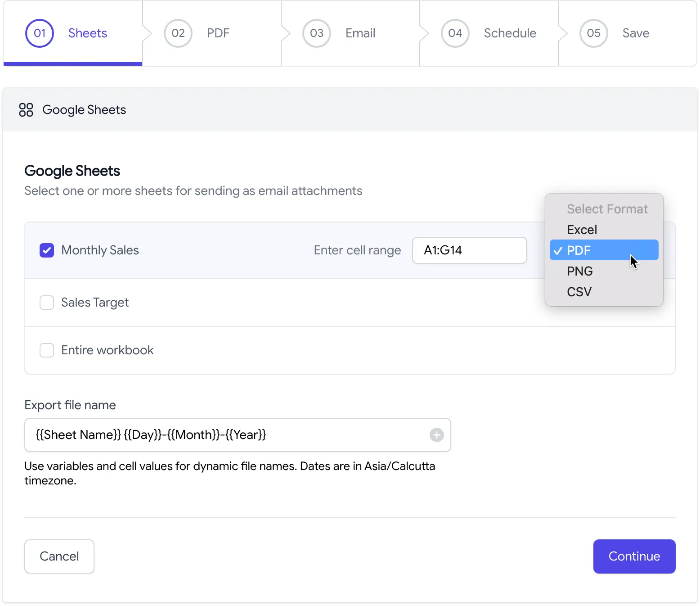700x606 pixels.
Task: Select PNG in the format list
Action: pyautogui.click(x=579, y=271)
